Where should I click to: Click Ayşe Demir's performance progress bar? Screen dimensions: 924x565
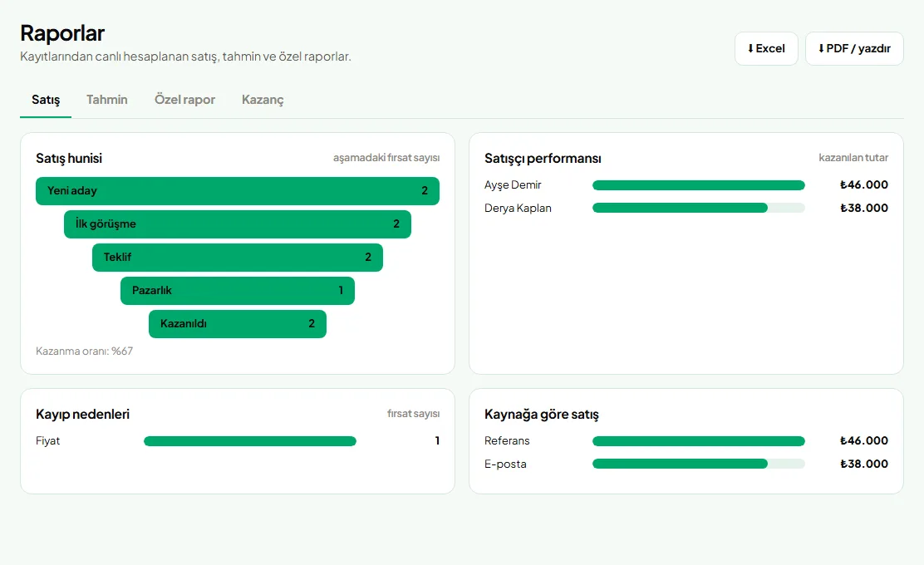coord(698,185)
